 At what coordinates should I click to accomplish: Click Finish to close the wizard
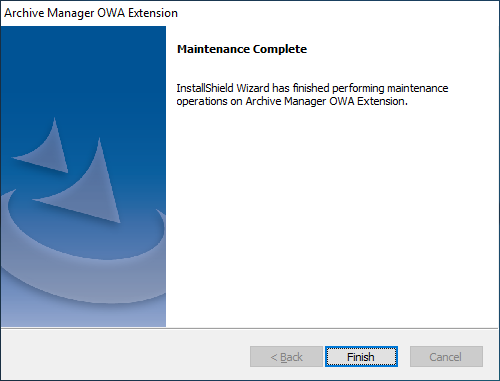pos(361,356)
